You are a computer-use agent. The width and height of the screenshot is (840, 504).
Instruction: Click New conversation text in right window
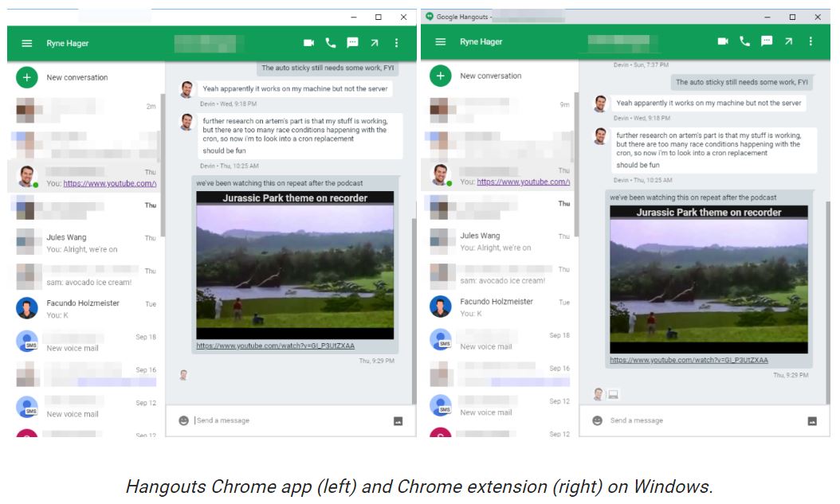tap(490, 76)
